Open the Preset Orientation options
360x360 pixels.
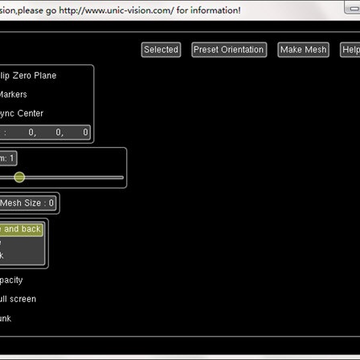click(x=229, y=50)
